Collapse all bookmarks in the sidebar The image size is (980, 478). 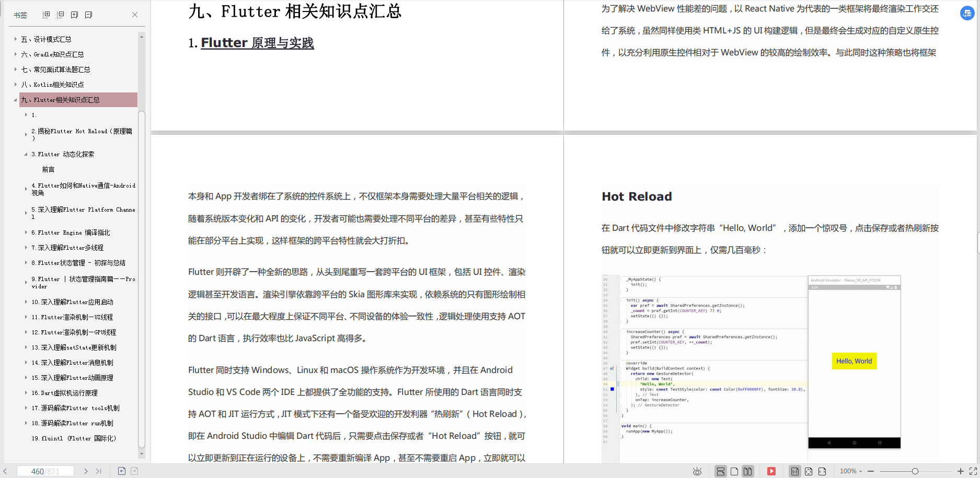60,14
